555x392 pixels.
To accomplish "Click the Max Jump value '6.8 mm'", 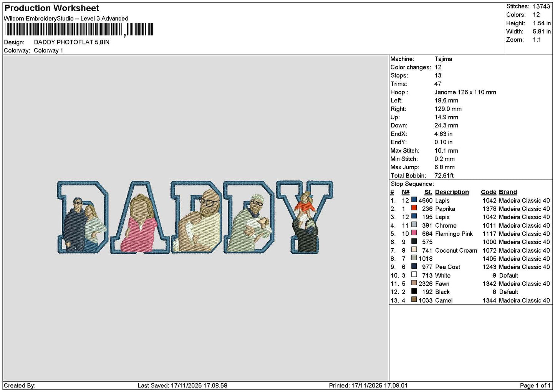I will (444, 167).
